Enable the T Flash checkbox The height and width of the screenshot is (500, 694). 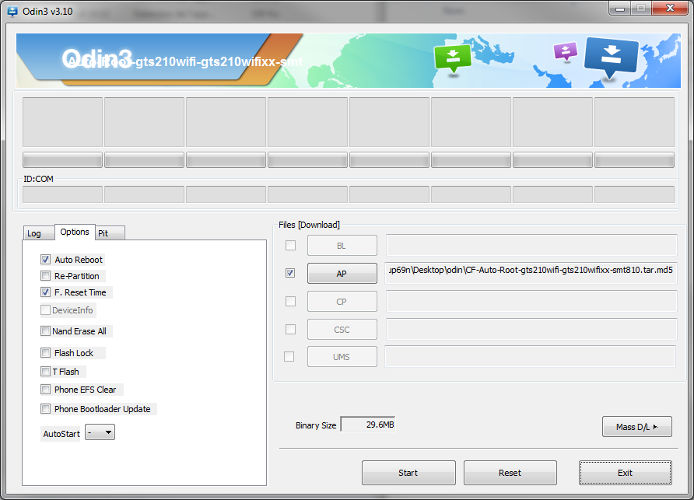click(x=45, y=371)
